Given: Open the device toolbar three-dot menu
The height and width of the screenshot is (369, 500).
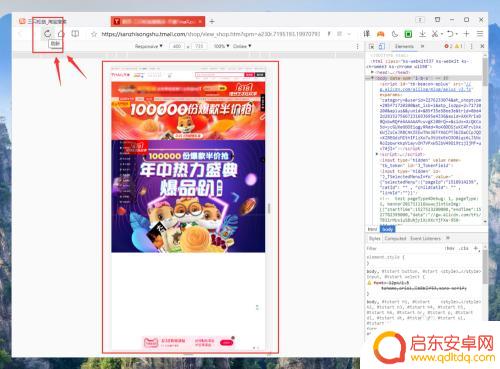Looking at the screenshot, I should pos(358,46).
